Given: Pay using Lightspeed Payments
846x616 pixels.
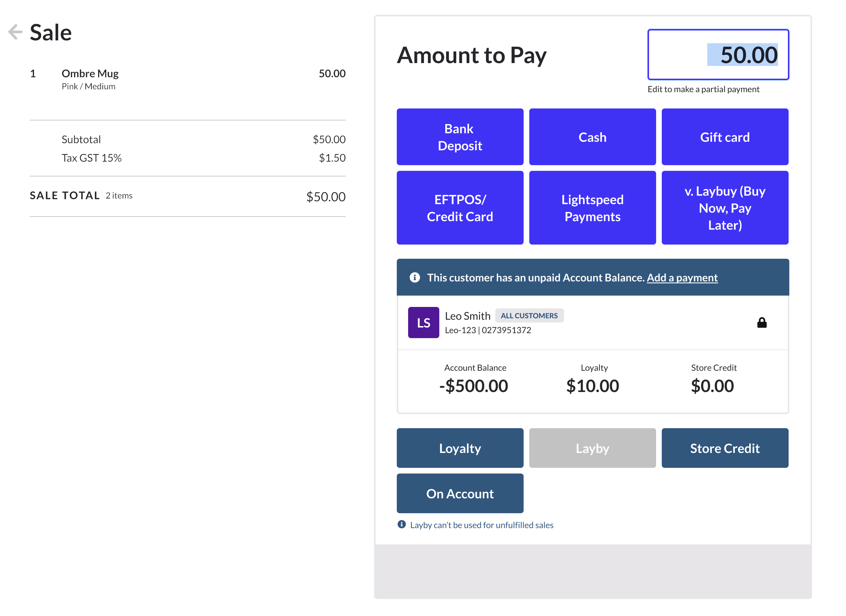Looking at the screenshot, I should [x=592, y=207].
